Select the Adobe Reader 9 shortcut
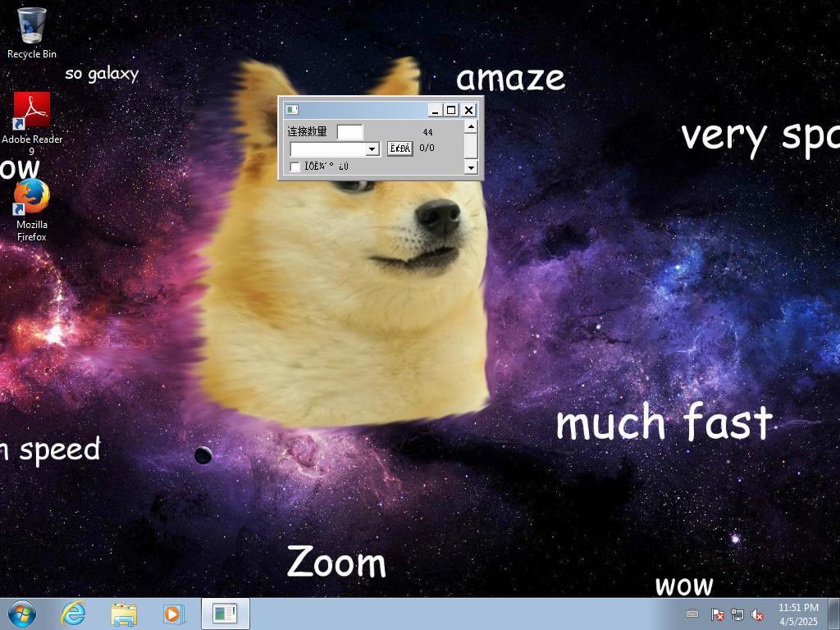Viewport: 840px width, 630px height. point(32,123)
